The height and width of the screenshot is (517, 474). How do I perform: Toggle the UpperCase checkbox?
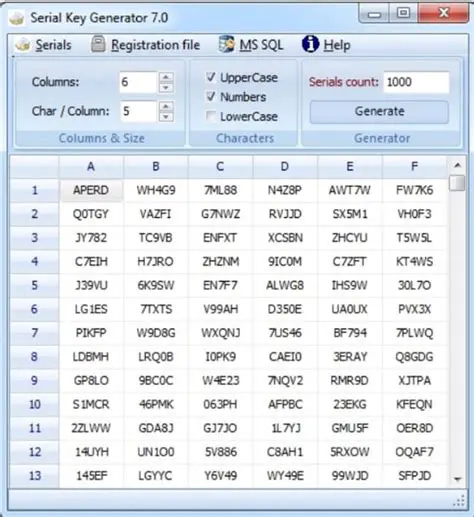pyautogui.click(x=211, y=77)
